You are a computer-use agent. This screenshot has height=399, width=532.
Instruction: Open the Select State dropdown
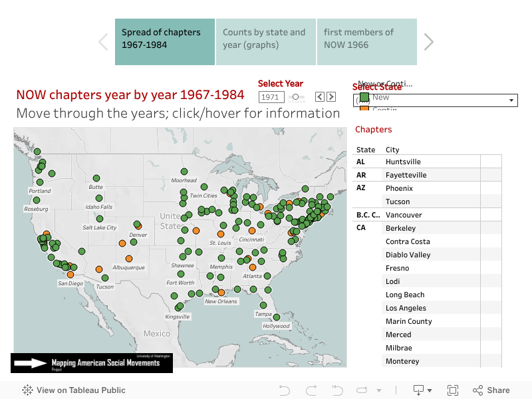tap(512, 100)
